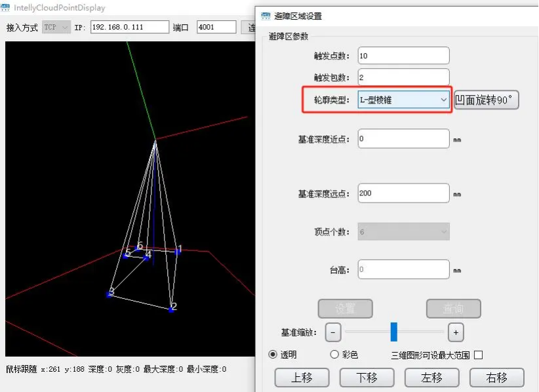Enable the 三维图形可设最大范围 checkbox
This screenshot has width=539, height=392.
coord(478,355)
